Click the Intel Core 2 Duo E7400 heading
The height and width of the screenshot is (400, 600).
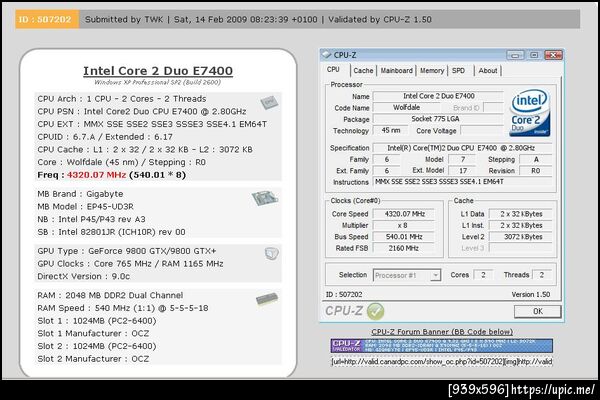pyautogui.click(x=158, y=71)
